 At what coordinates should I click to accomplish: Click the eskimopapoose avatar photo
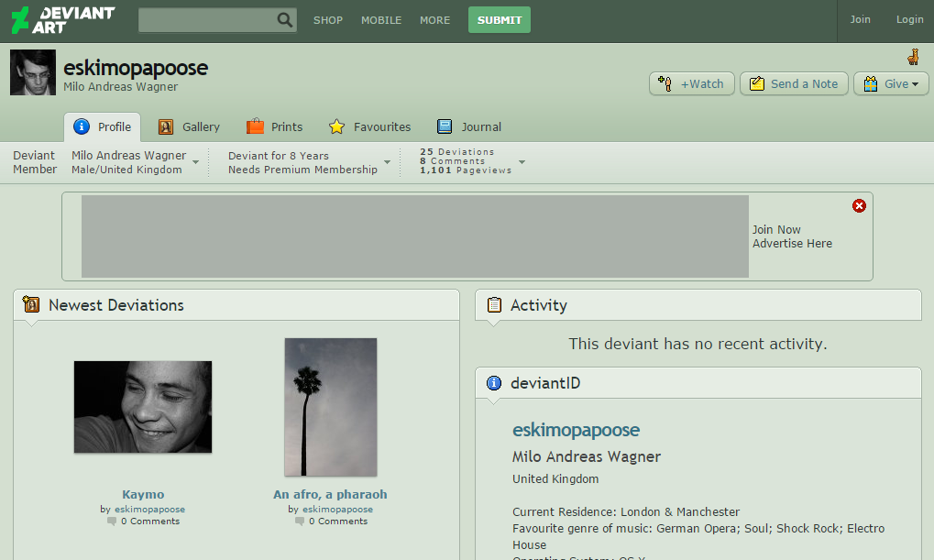[33, 72]
